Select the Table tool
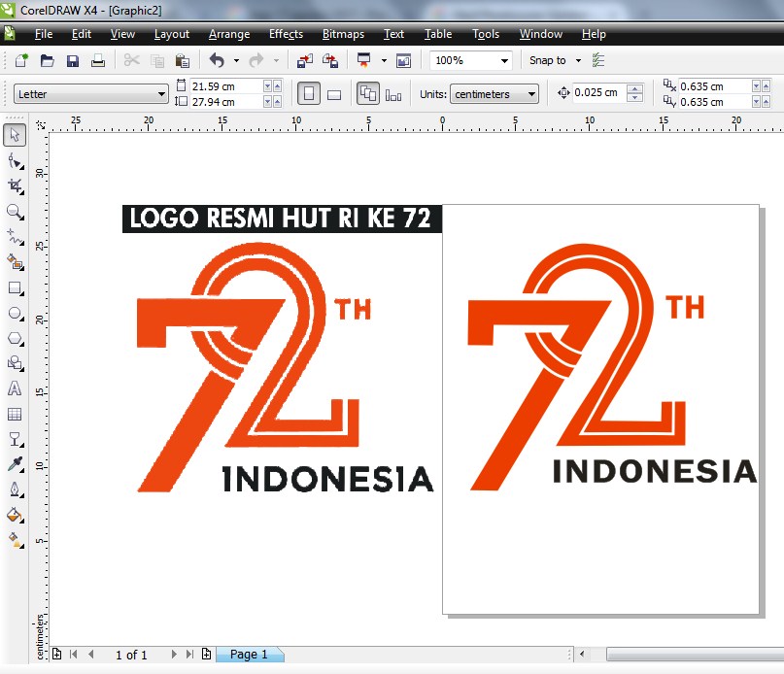 coord(15,414)
